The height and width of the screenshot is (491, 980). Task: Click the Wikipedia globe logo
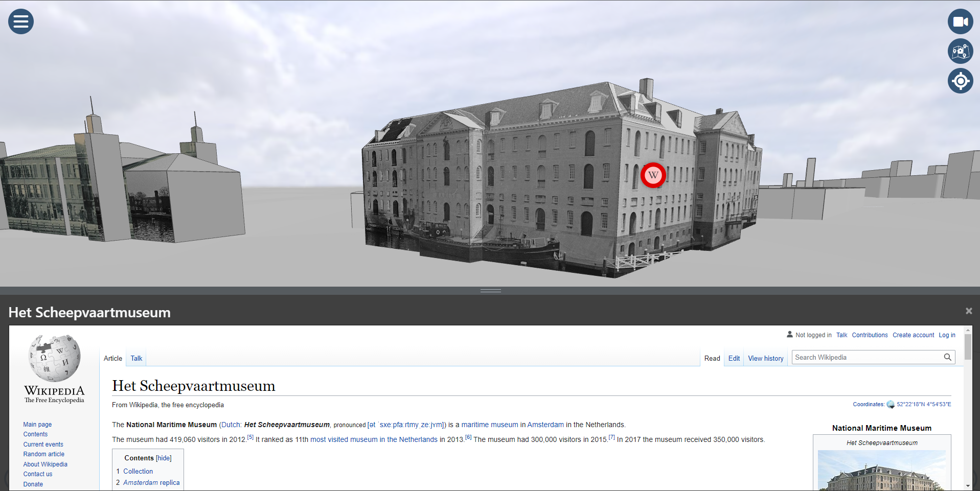click(x=54, y=358)
